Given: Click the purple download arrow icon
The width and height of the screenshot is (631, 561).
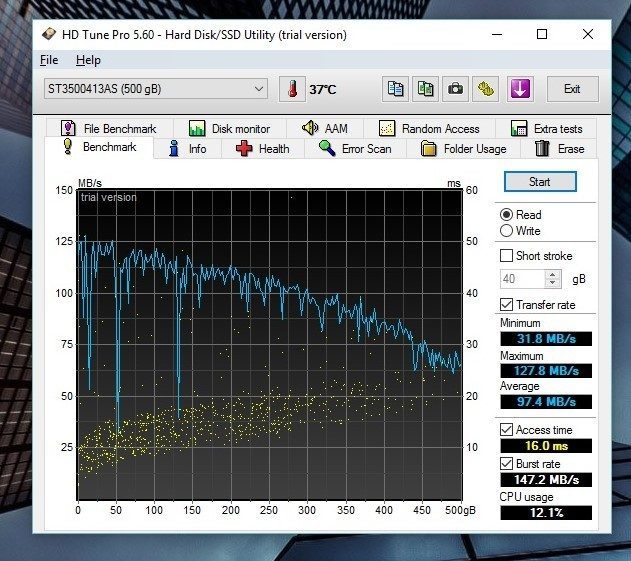Looking at the screenshot, I should pos(520,89).
